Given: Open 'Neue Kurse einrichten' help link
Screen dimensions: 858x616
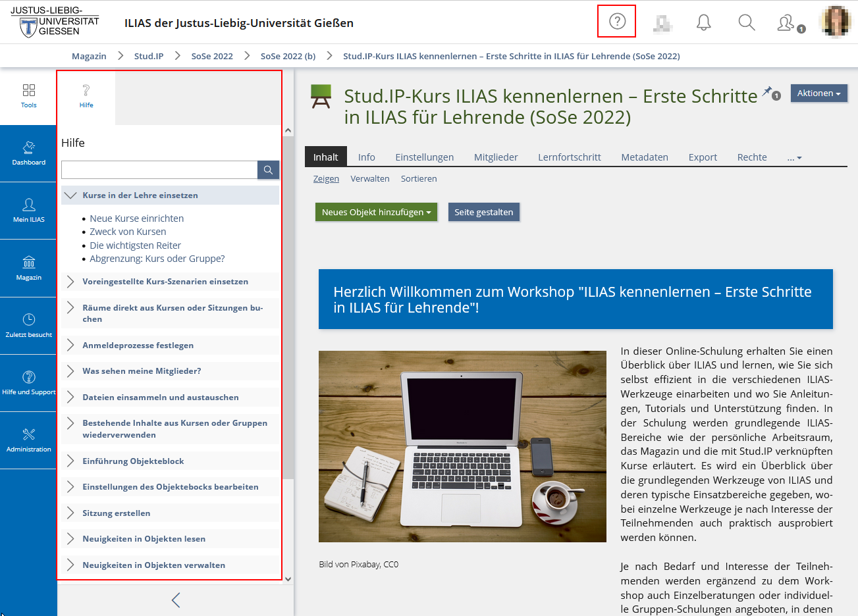Looking at the screenshot, I should point(136,218).
